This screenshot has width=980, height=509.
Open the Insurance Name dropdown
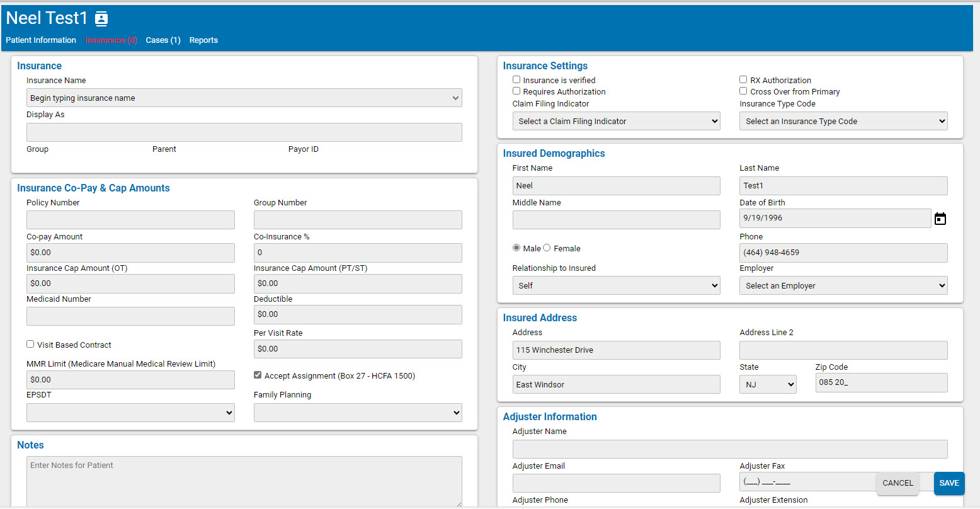coord(244,98)
